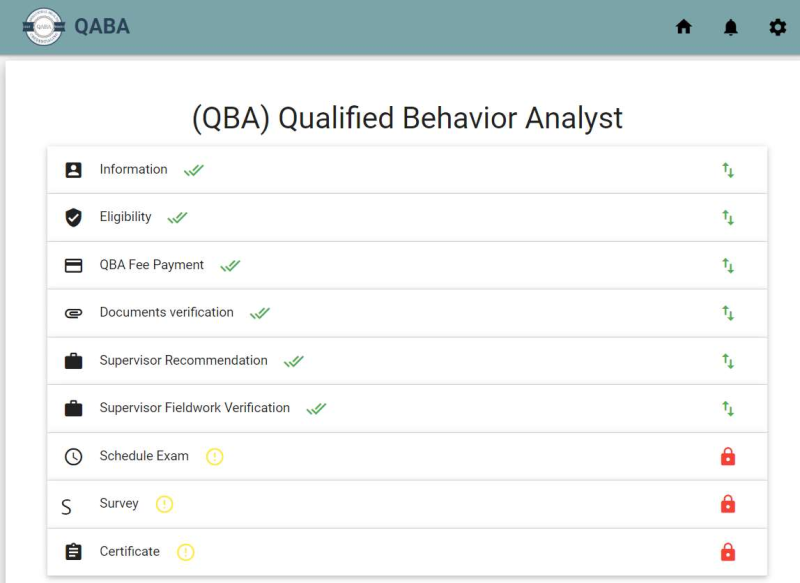Click the credit card icon for Fee Payment

[73, 265]
